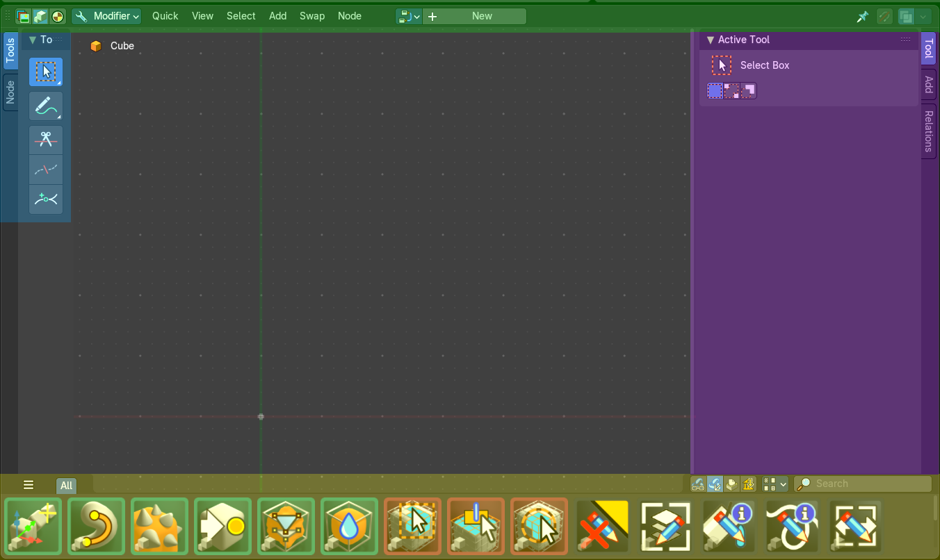
Task: Open the Modifier type dropdown
Action: 106,16
